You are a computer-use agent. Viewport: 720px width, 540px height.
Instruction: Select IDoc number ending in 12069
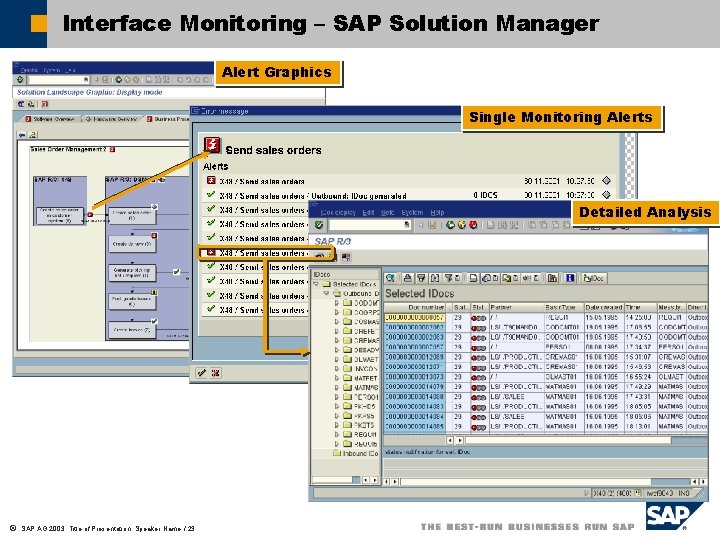pos(415,357)
